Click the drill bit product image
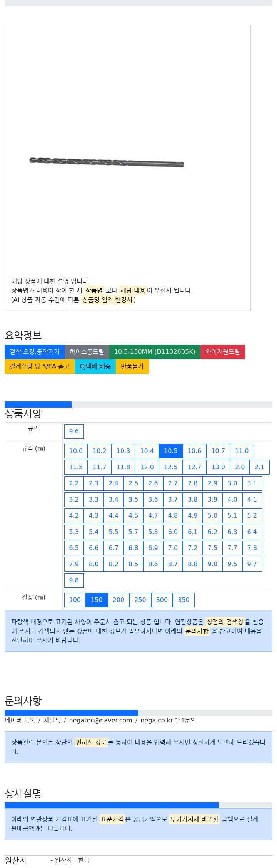 click(107, 162)
